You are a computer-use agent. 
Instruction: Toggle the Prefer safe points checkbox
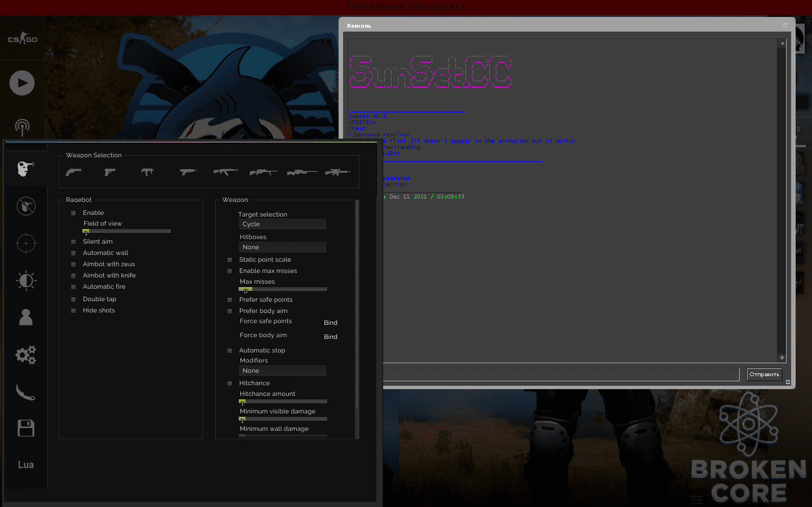pyautogui.click(x=230, y=300)
